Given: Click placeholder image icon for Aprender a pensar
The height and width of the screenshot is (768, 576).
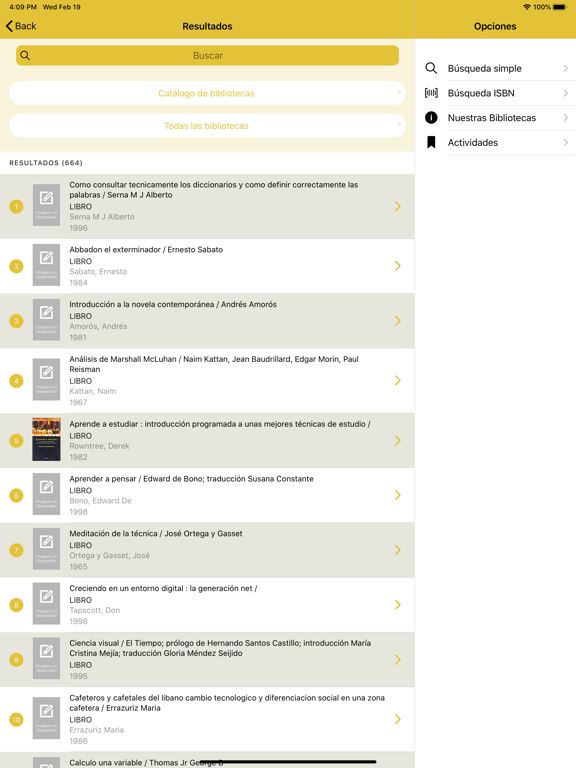Looking at the screenshot, I should pyautogui.click(x=47, y=494).
